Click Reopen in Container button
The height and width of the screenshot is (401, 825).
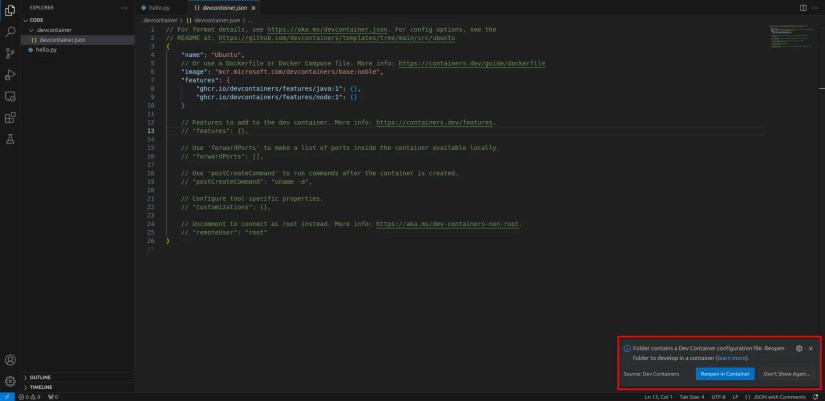[x=725, y=374]
